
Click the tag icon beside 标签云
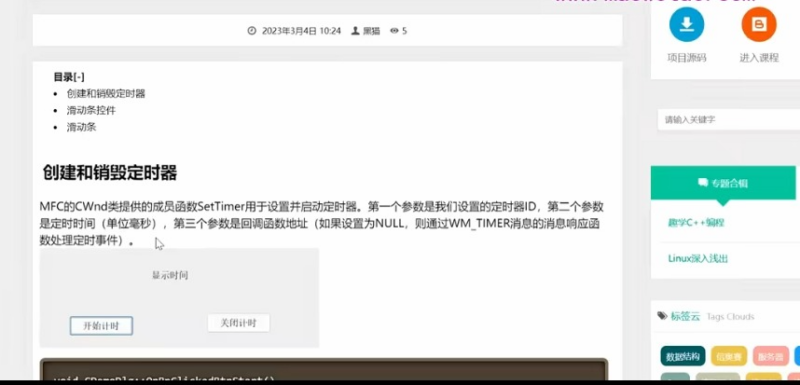662,316
